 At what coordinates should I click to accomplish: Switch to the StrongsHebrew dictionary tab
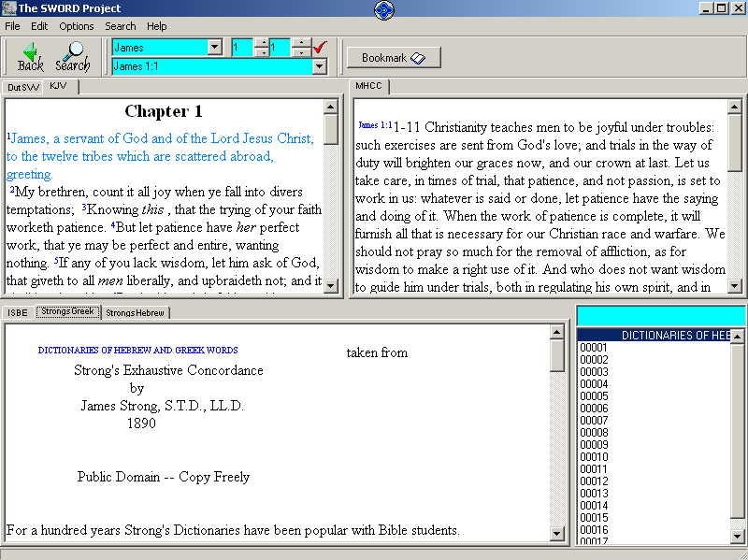(x=135, y=313)
